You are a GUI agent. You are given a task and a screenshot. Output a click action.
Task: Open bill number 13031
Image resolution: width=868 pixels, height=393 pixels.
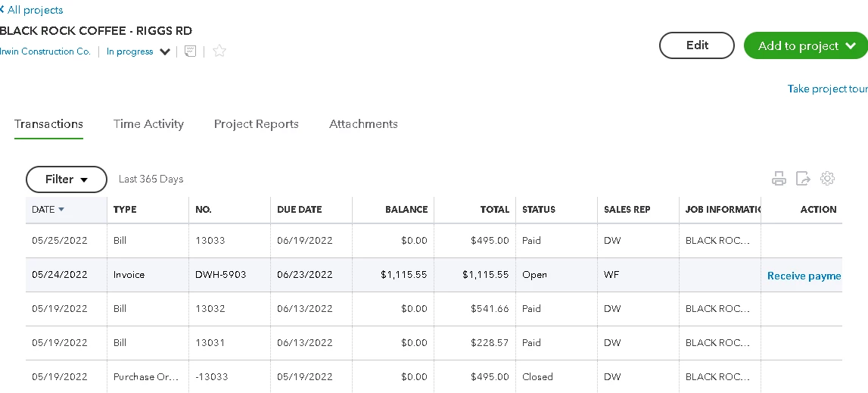(210, 342)
